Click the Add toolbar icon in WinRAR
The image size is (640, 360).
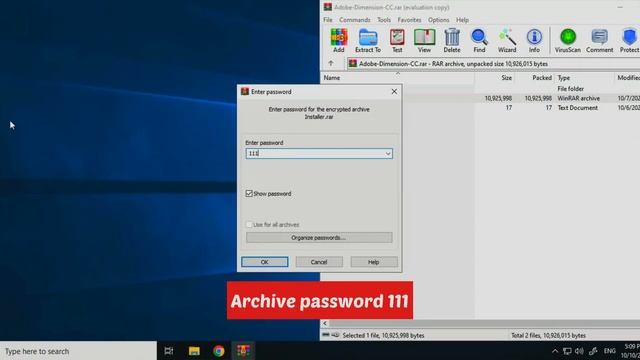pos(338,40)
